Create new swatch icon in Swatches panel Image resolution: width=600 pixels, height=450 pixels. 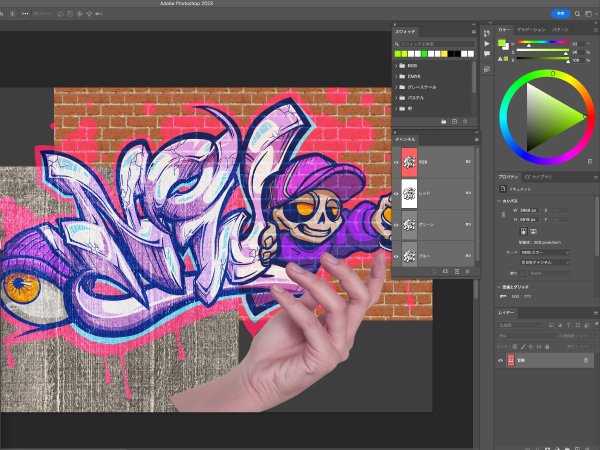point(454,121)
